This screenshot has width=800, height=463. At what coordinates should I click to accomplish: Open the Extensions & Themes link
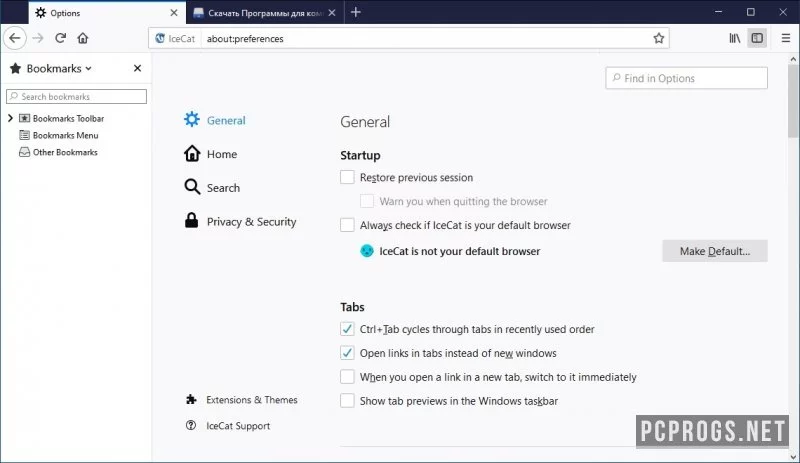point(252,400)
